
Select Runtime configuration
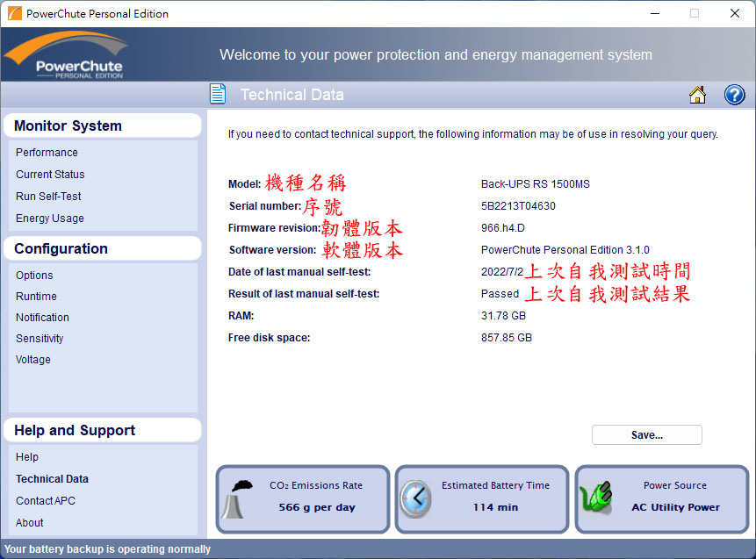[36, 297]
